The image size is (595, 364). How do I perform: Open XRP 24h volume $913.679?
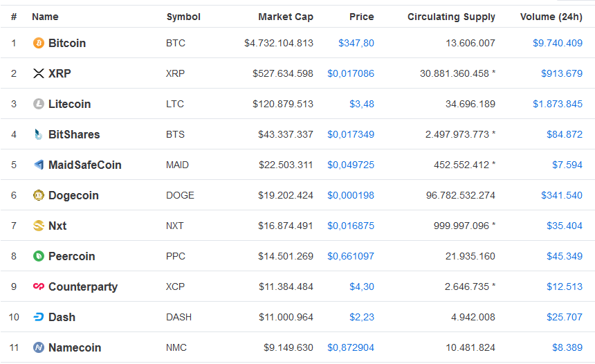[x=562, y=73]
